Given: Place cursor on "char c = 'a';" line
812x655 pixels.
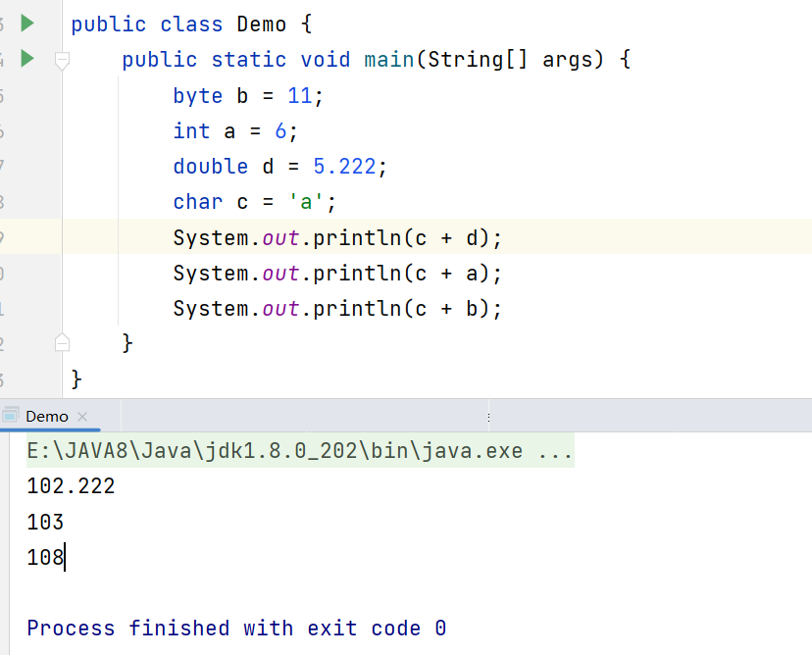Looking at the screenshot, I should click(x=254, y=202).
